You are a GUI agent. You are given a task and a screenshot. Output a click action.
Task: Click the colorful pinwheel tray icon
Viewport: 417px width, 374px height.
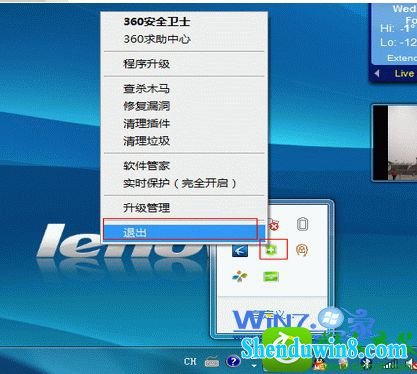coord(240,276)
